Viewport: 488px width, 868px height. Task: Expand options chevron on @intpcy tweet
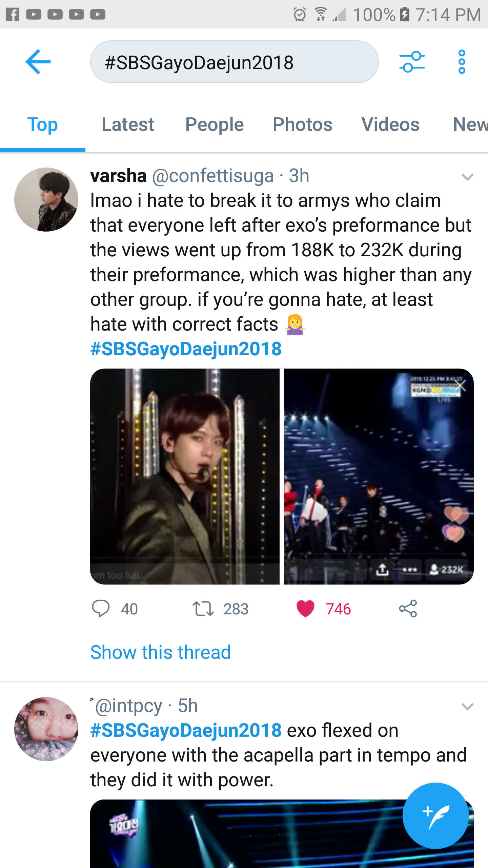click(x=467, y=707)
